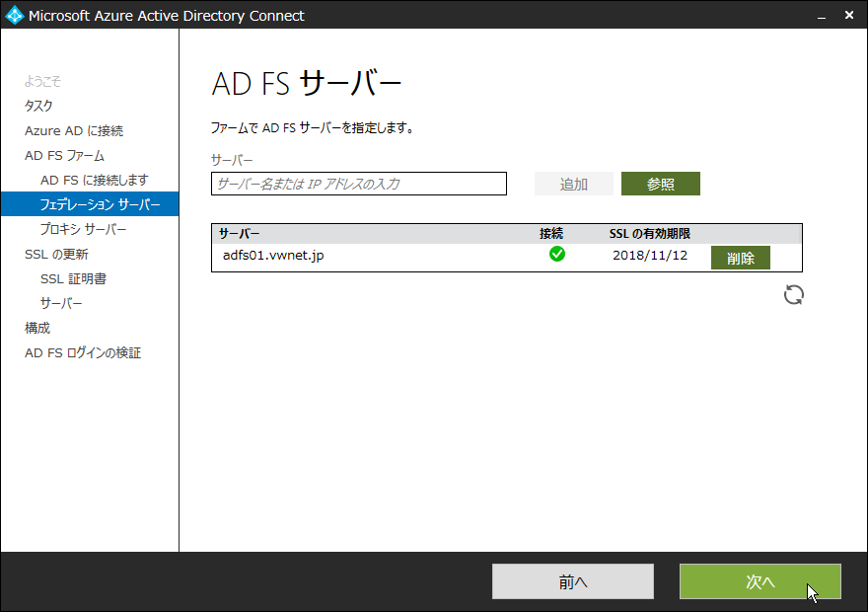Click the 2018/11/12 SSL expiry date
The image size is (868, 612).
coord(650,256)
